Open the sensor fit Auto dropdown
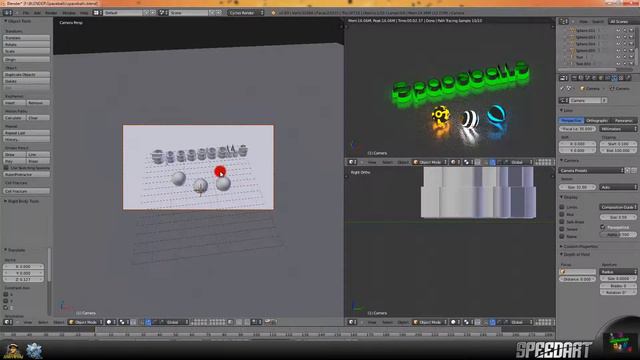 pyautogui.click(x=618, y=187)
